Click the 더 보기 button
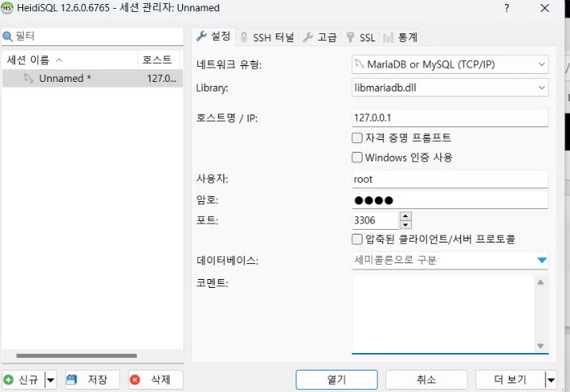Screen dimensions: 570x392 click(510, 379)
